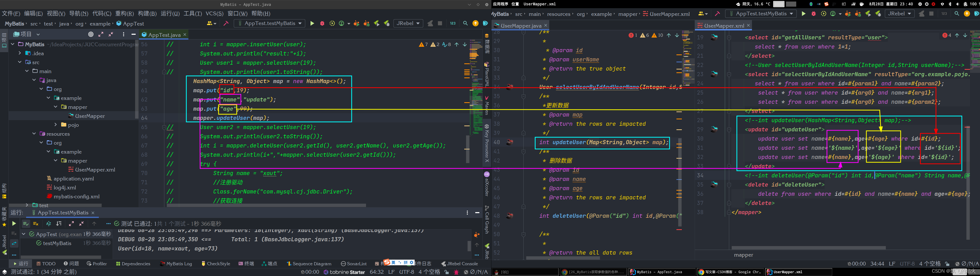Open project panel options (three dots)
The width and height of the screenshot is (980, 276).
(x=124, y=34)
